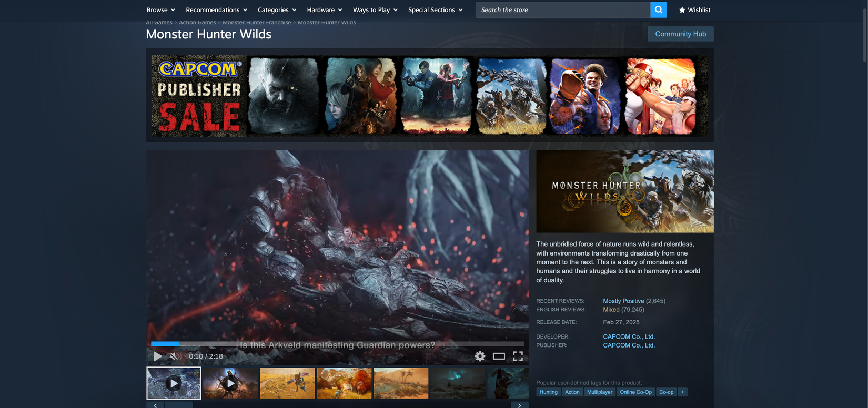
Task: Open publisher CAPCOM Co., Ltd. link
Action: pos(629,345)
